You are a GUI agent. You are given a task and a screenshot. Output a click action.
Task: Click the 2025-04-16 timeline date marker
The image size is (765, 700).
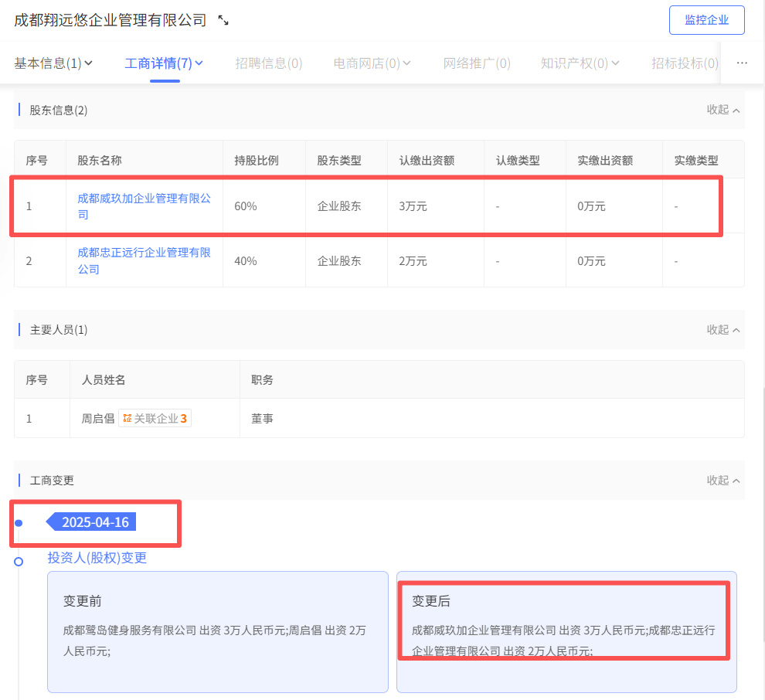[95, 522]
